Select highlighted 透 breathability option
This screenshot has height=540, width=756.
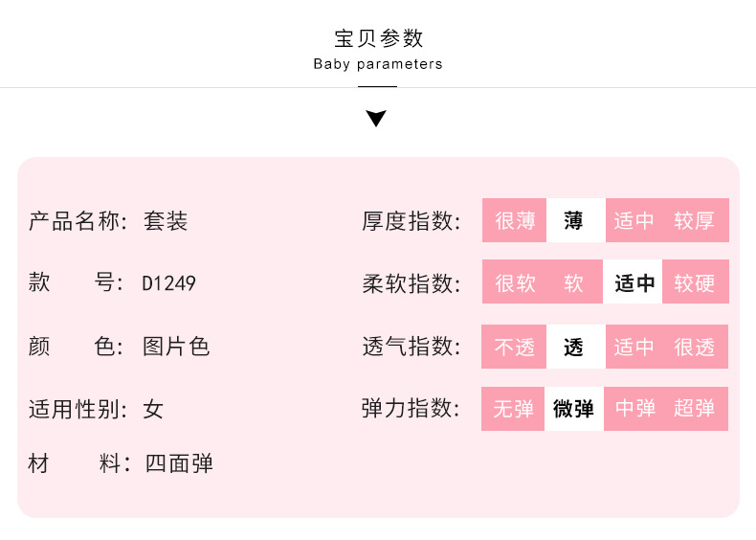(x=574, y=347)
